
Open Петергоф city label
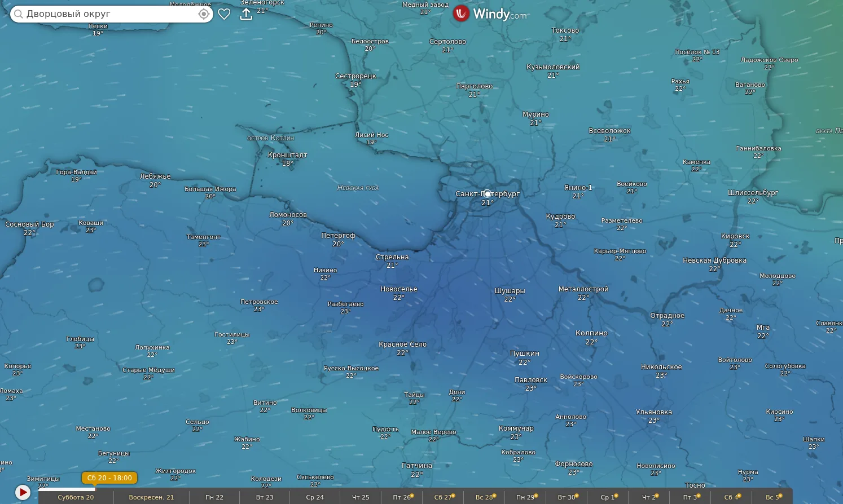click(x=338, y=236)
